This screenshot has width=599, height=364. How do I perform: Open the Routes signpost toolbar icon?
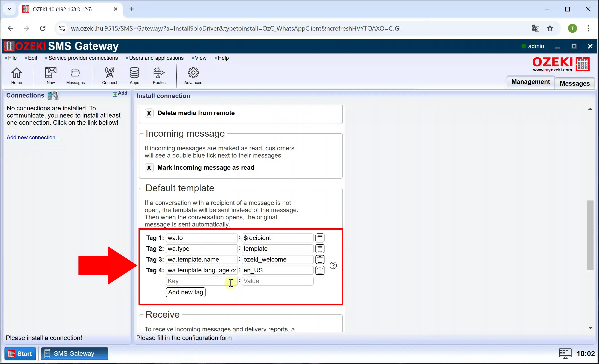coord(159,75)
